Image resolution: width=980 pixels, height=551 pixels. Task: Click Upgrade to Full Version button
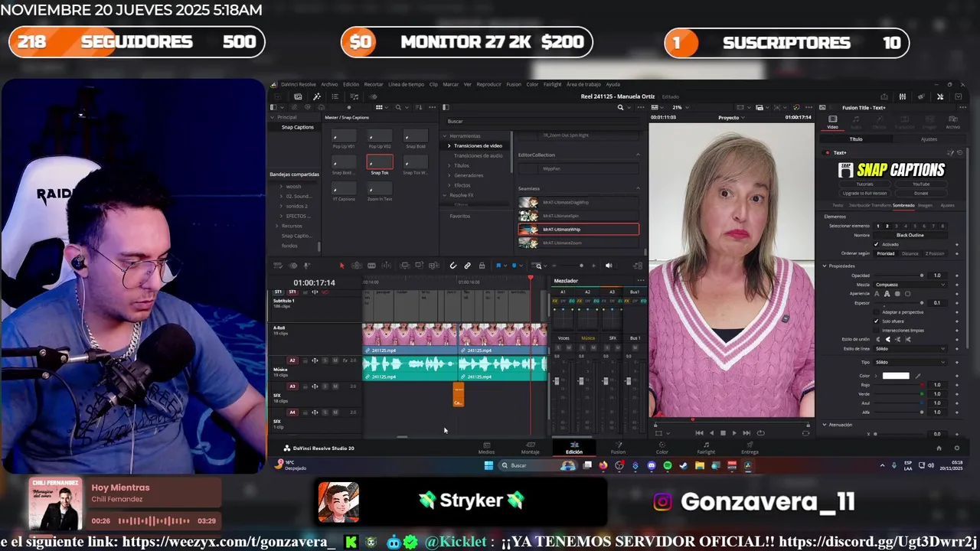[864, 194]
